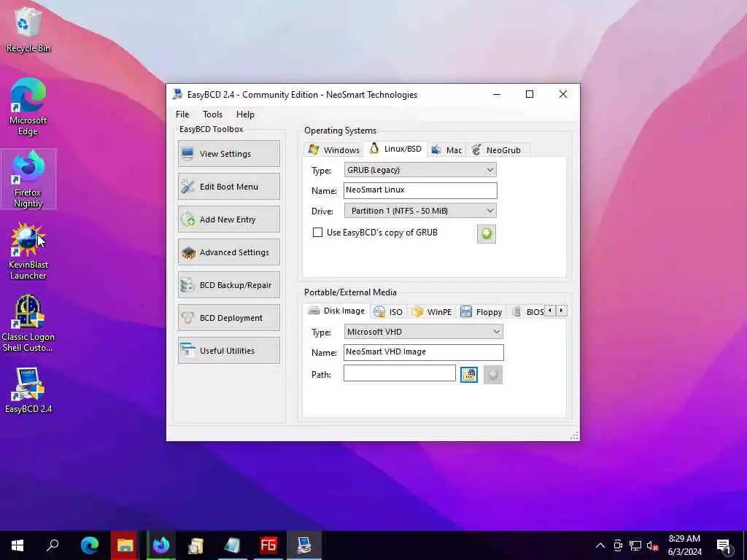This screenshot has height=560, width=747.
Task: Switch to the Floppy tab
Action: click(481, 312)
